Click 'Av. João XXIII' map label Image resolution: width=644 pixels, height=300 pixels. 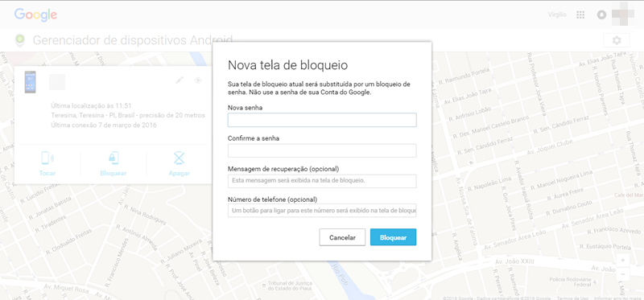tap(514, 261)
